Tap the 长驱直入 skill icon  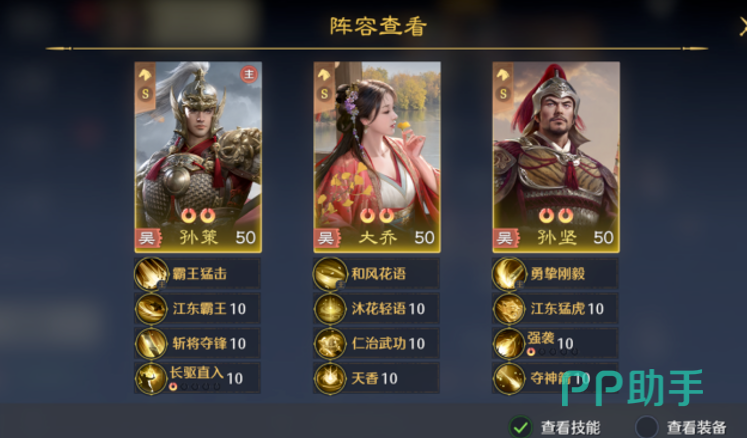point(151,378)
